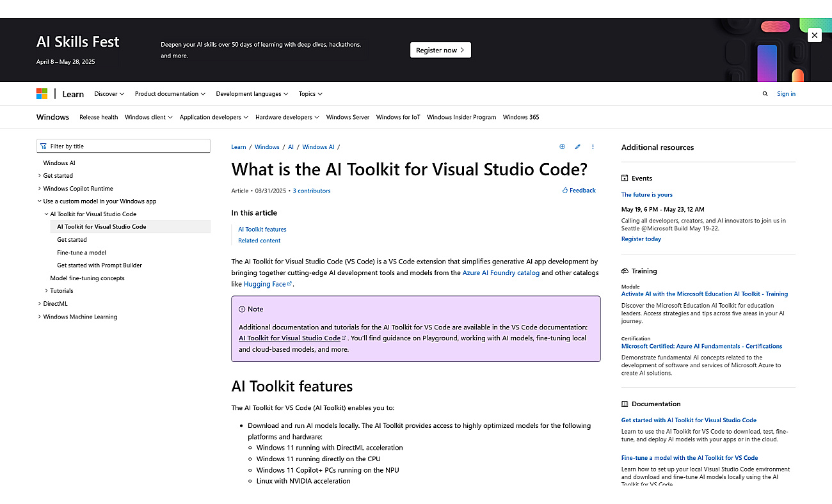Viewport: 832px width, 504px height.
Task: Focus the Filter by title input
Action: click(x=124, y=146)
